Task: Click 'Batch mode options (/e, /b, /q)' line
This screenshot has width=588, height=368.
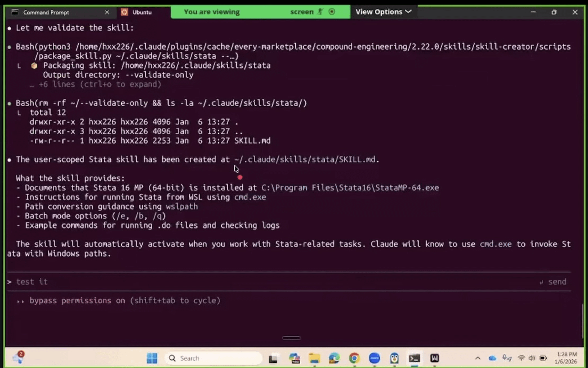Action: [x=91, y=216]
